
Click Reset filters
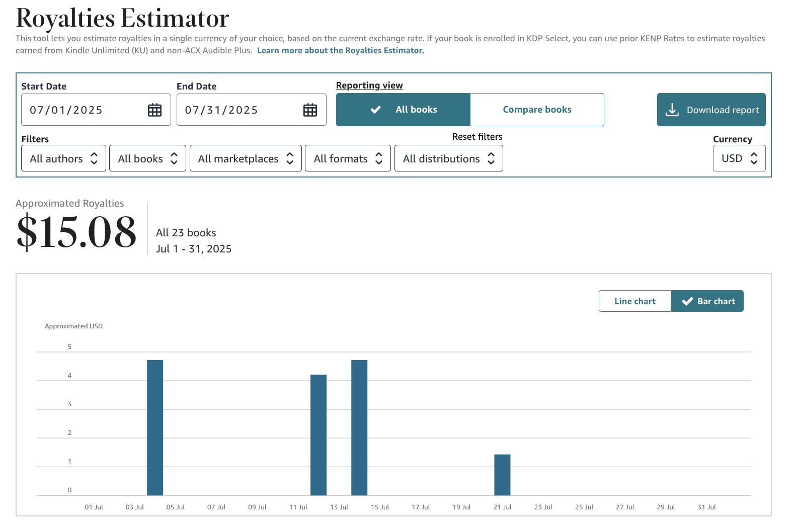[477, 137]
